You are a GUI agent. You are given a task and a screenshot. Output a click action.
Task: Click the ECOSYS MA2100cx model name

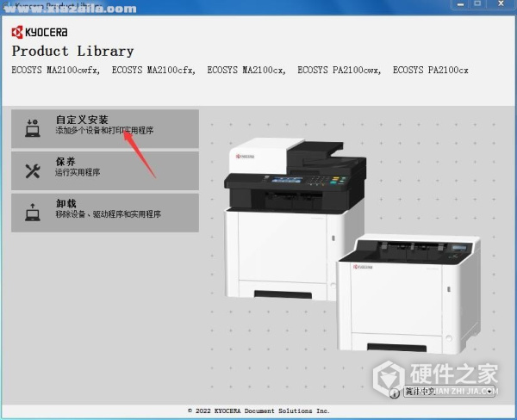coord(246,71)
